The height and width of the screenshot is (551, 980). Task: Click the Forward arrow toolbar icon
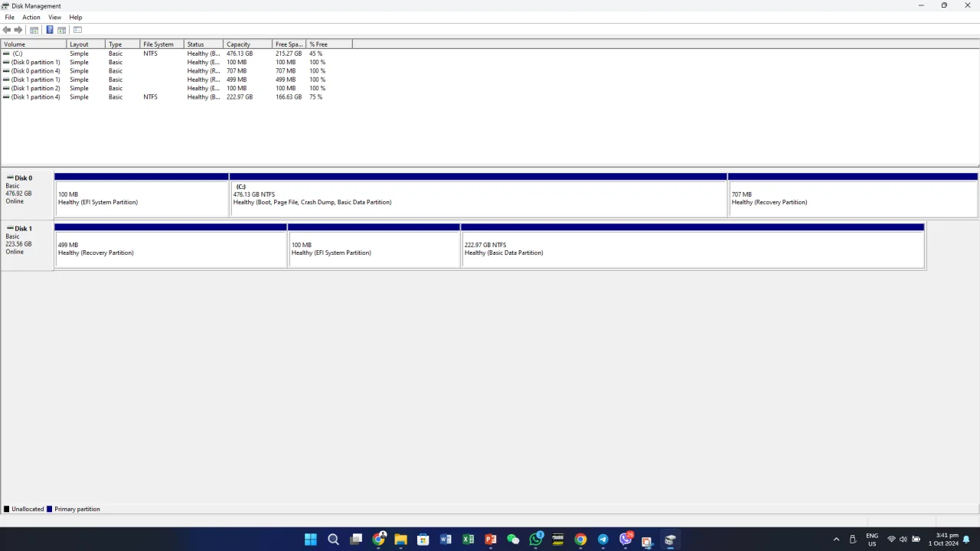pyautogui.click(x=18, y=30)
